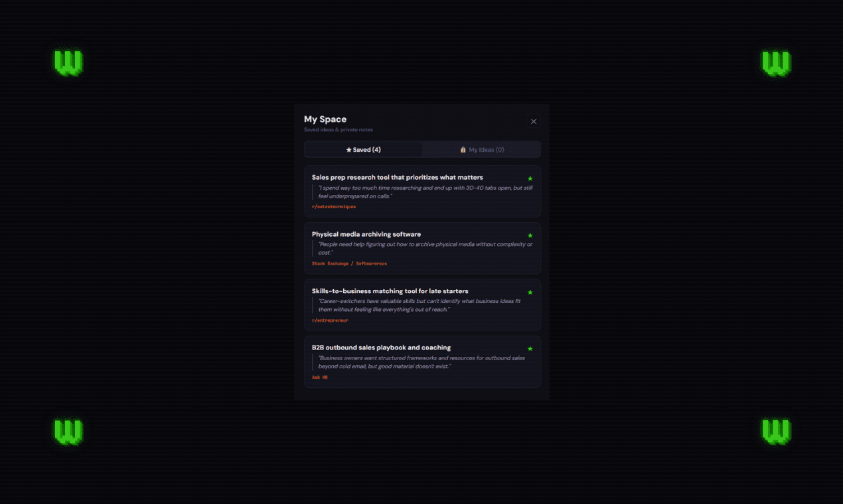The image size is (843, 504).
Task: Toggle star on Physical media archiving software
Action: click(530, 235)
